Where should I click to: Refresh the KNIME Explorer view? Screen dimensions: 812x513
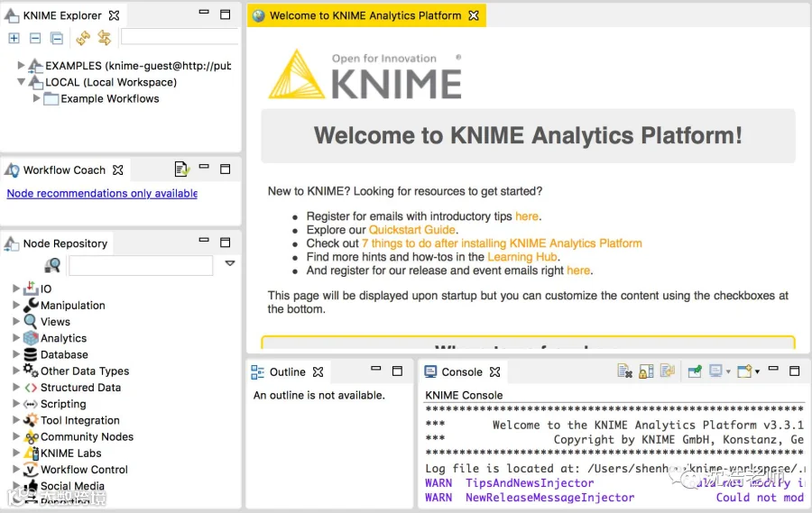[83, 38]
